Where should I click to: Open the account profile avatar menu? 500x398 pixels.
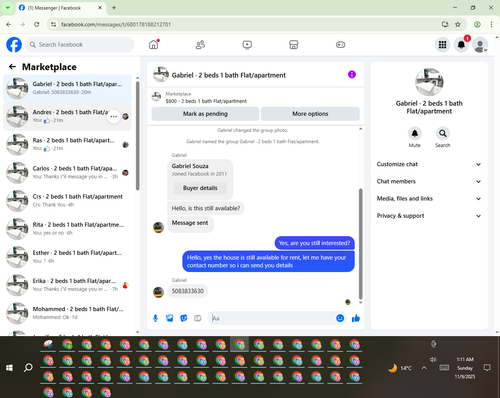tap(480, 45)
